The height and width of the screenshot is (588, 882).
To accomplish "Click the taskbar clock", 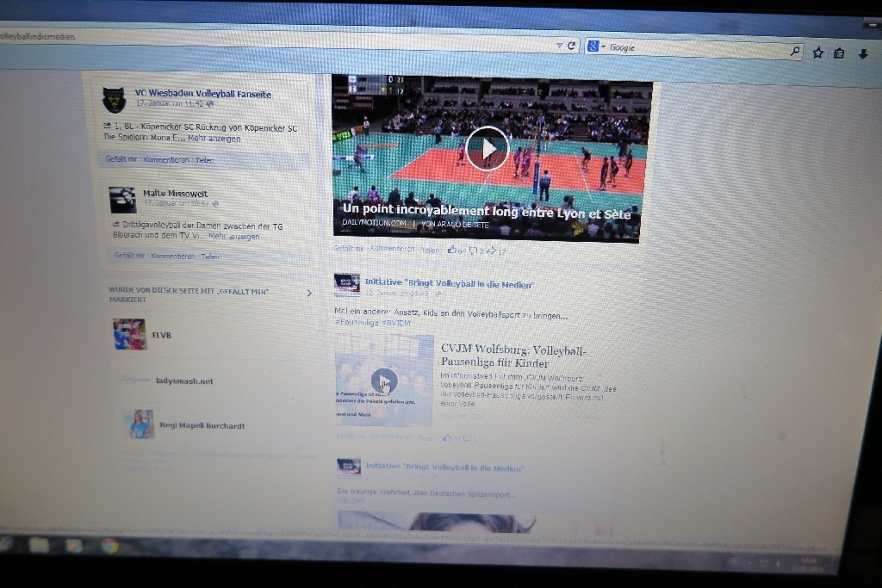I will [810, 565].
